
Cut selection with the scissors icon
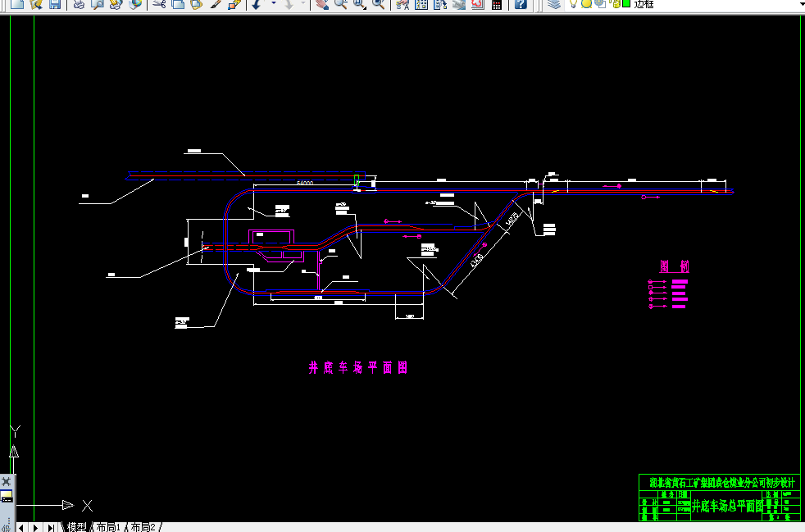pos(159,4)
